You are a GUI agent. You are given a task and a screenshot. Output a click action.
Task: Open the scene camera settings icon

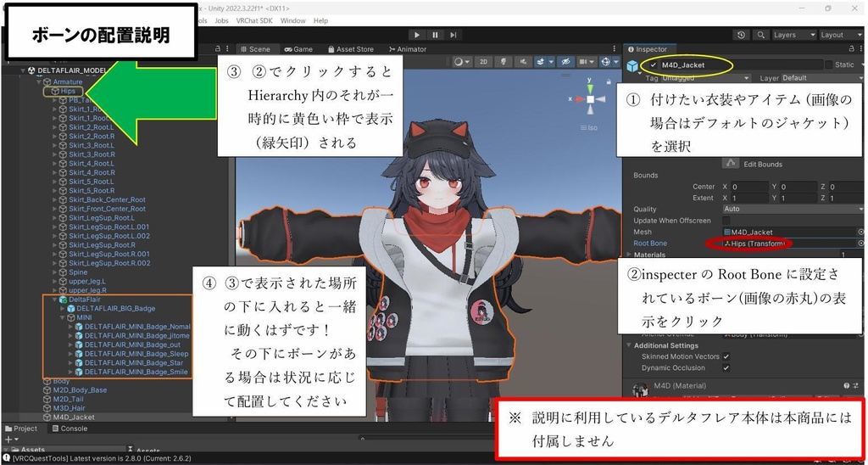click(x=587, y=62)
